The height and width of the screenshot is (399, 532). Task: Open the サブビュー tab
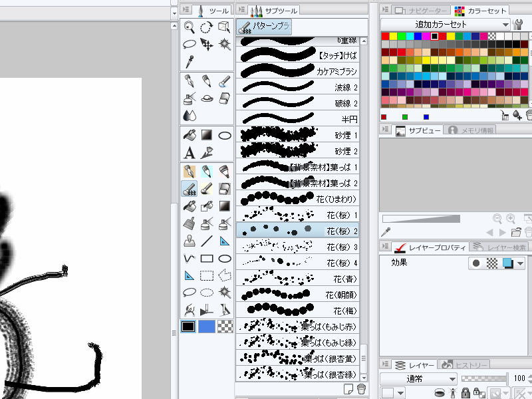[x=418, y=130]
